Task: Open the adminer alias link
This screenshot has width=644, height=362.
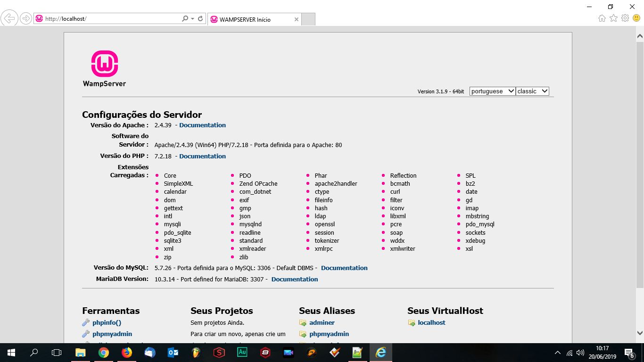Action: (322, 323)
